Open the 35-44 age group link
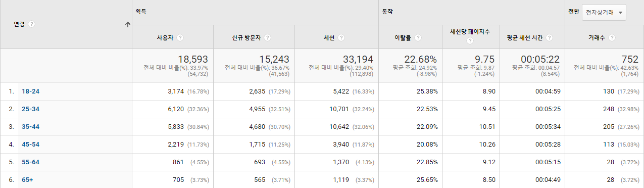This screenshot has width=644, height=188. tap(30, 127)
